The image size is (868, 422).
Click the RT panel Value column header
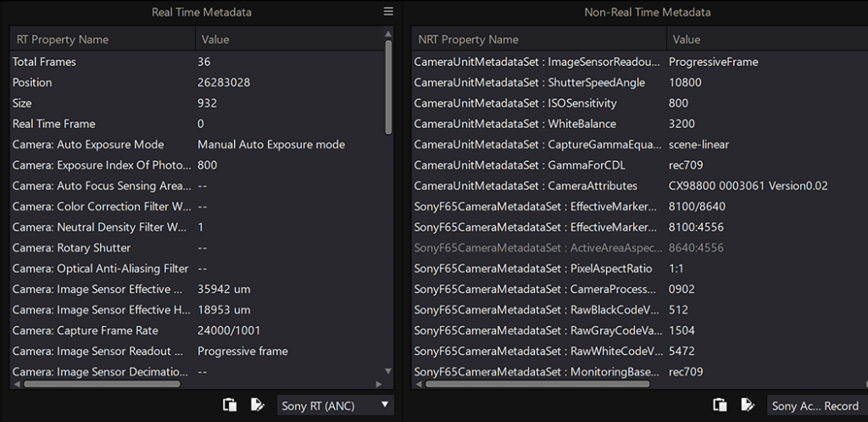289,40
